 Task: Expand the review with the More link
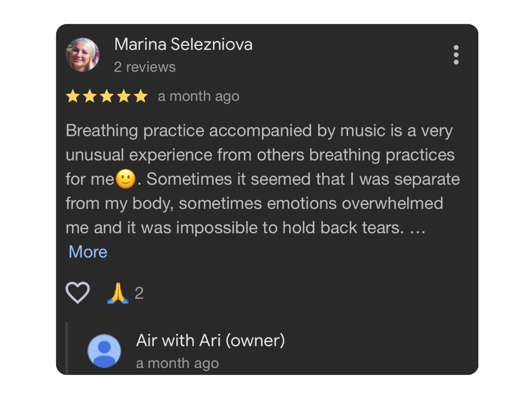(88, 252)
